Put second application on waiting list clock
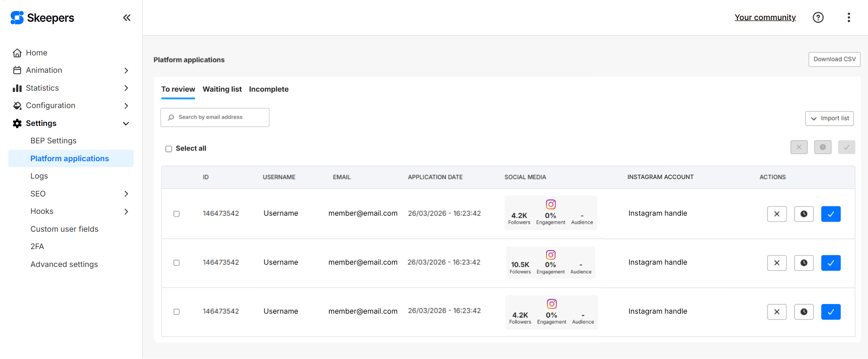Screen dimensions: 868x359 (803, 263)
